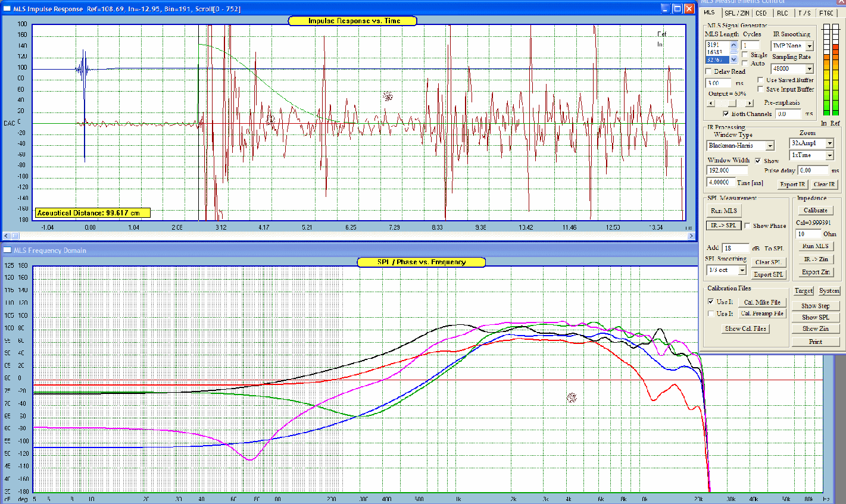Click the Export SPL button

[x=769, y=275]
